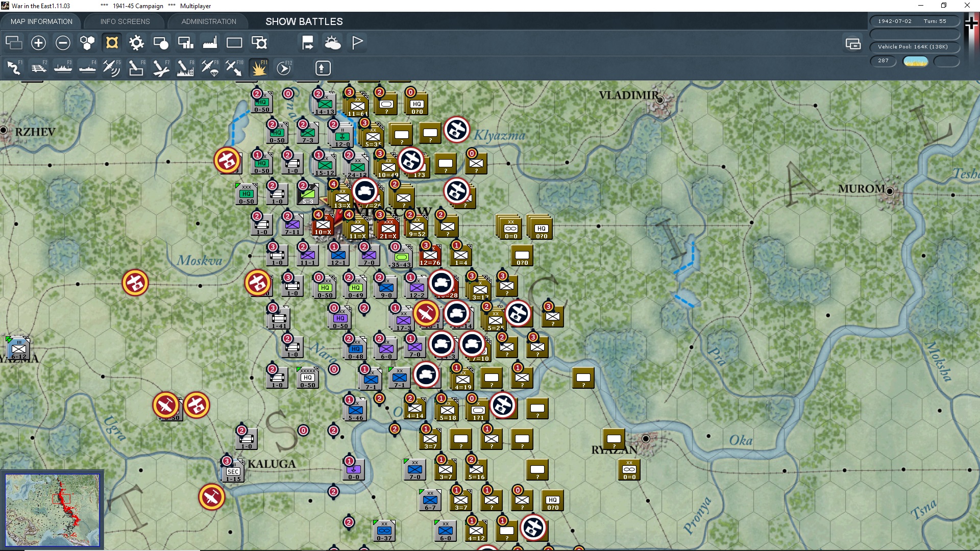Open the ADMINISTRATION tab
This screenshot has height=551, width=980.
(x=209, y=21)
